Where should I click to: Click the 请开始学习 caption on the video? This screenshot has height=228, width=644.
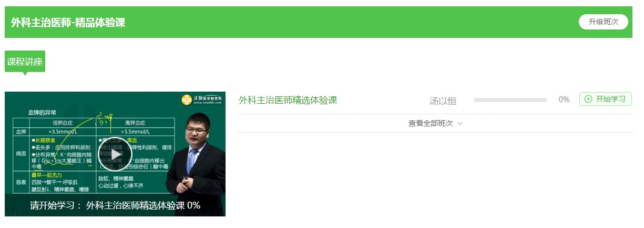click(x=115, y=205)
